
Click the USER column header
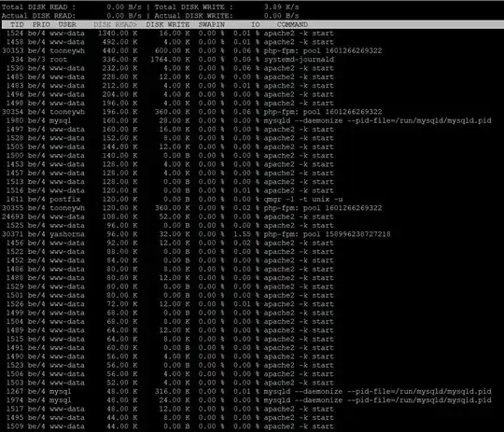point(67,24)
